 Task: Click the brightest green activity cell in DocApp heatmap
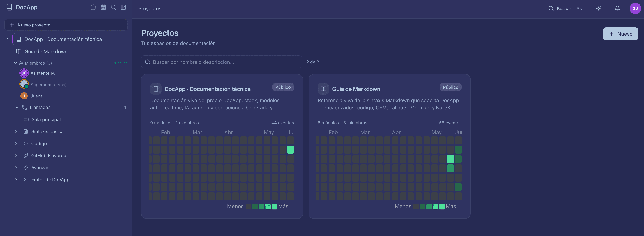pos(291,150)
